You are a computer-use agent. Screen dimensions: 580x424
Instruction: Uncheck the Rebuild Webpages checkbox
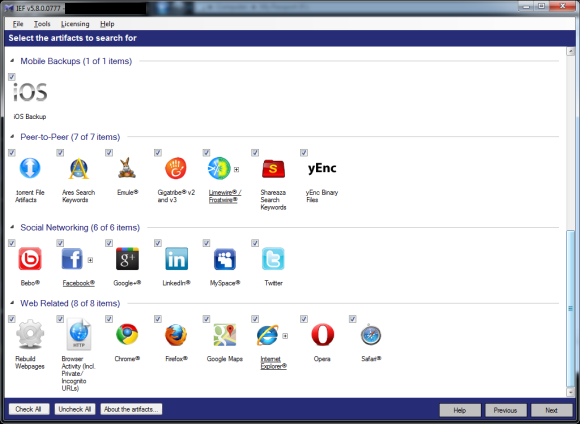click(12, 319)
